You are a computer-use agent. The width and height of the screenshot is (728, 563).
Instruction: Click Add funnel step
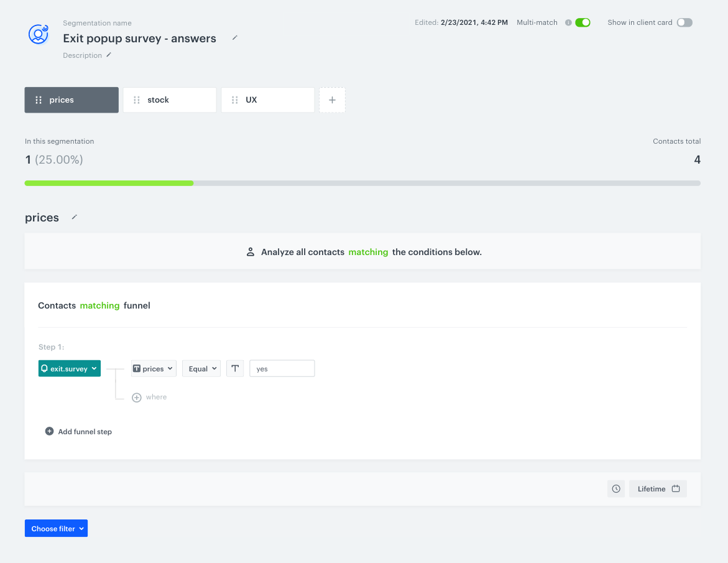click(78, 431)
